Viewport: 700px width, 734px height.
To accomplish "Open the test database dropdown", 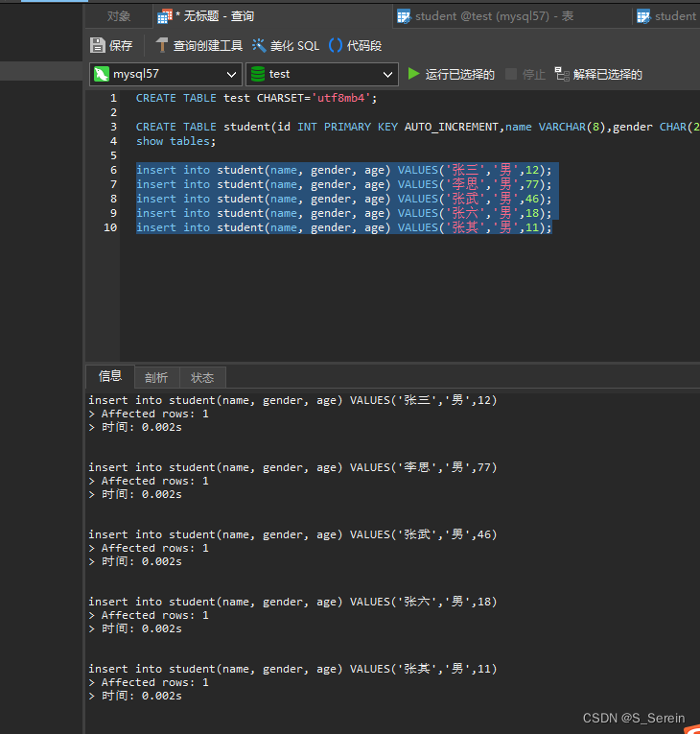I will tap(322, 74).
